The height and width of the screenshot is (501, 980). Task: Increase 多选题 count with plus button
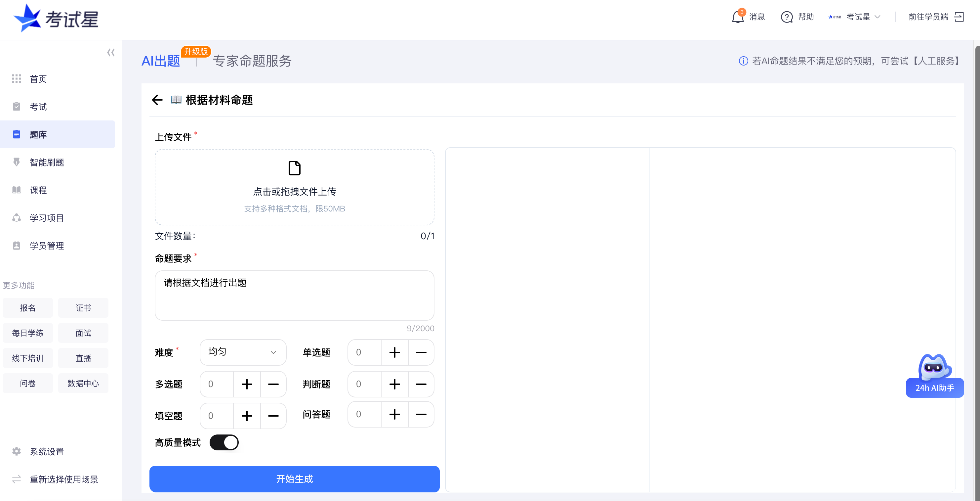(247, 384)
